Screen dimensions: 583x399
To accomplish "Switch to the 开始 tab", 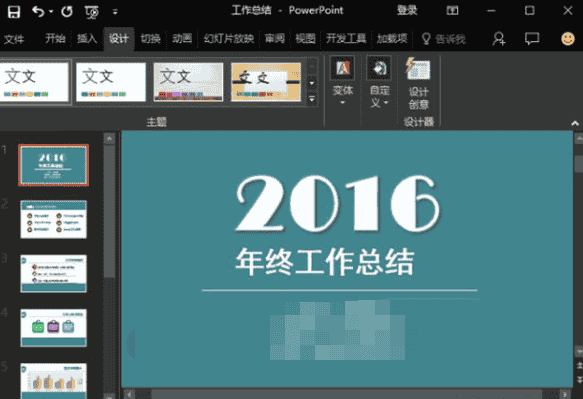I will [x=55, y=38].
